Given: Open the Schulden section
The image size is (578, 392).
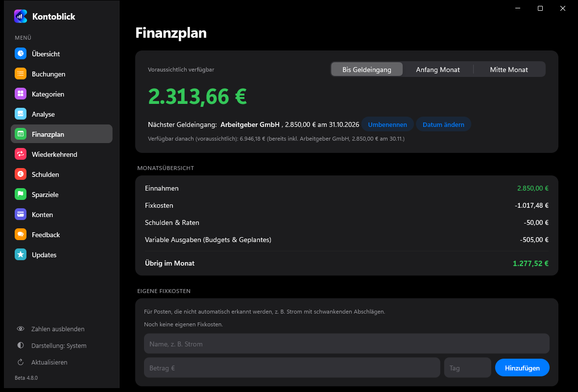Looking at the screenshot, I should 62,174.
